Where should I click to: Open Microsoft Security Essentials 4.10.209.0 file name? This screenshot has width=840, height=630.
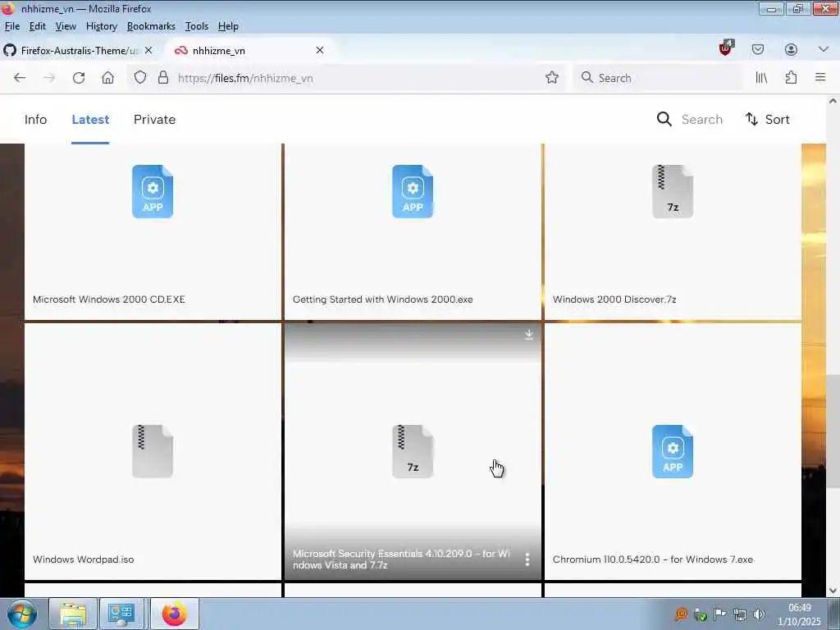[401, 559]
